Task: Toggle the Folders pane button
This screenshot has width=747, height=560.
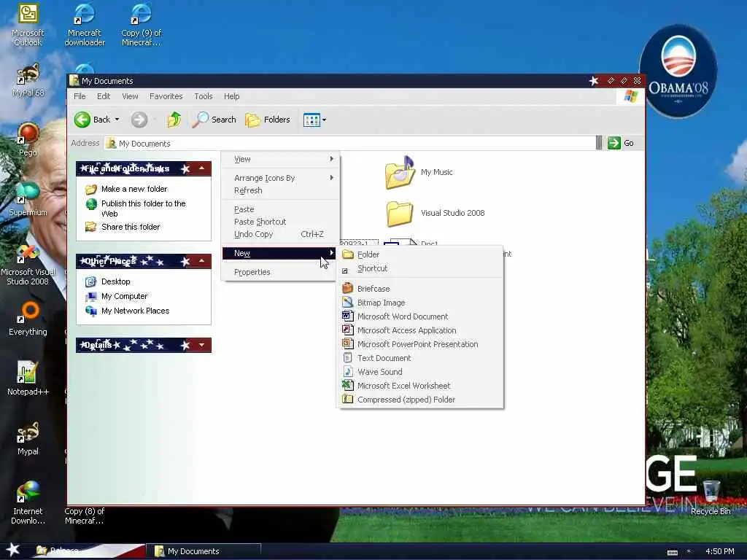Action: (268, 120)
